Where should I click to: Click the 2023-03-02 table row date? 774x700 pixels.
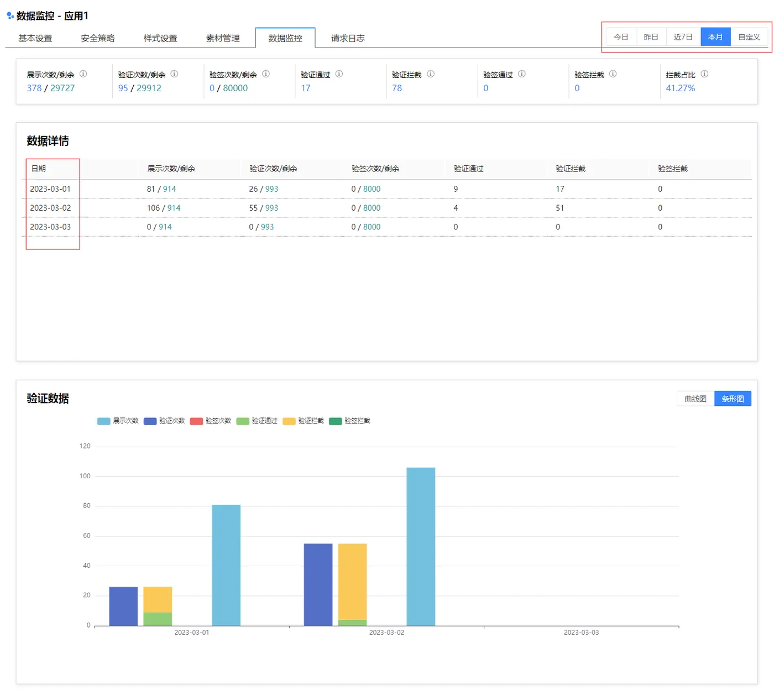pyautogui.click(x=50, y=208)
